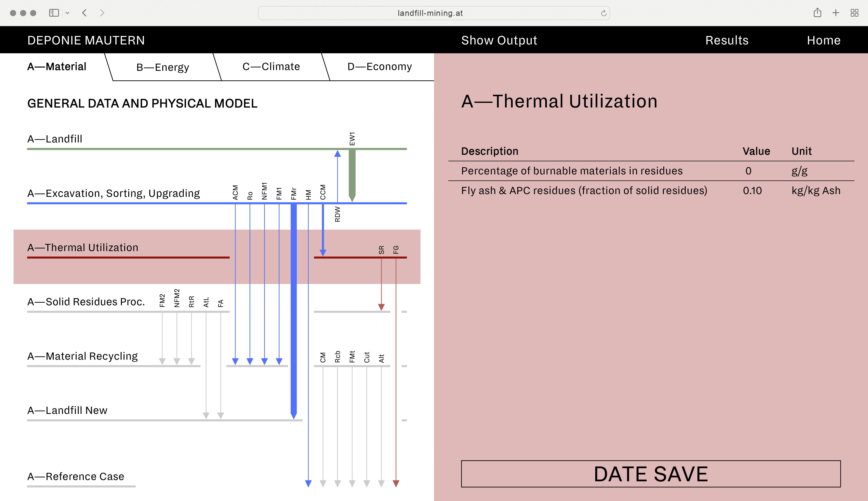Open the sidebar options dropdown chevron

(x=67, y=13)
